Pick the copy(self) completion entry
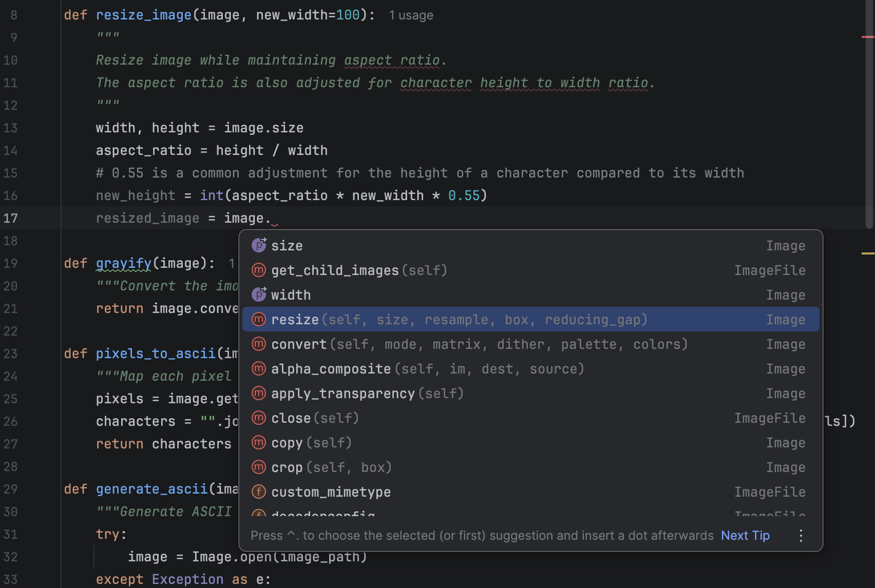 coord(311,443)
